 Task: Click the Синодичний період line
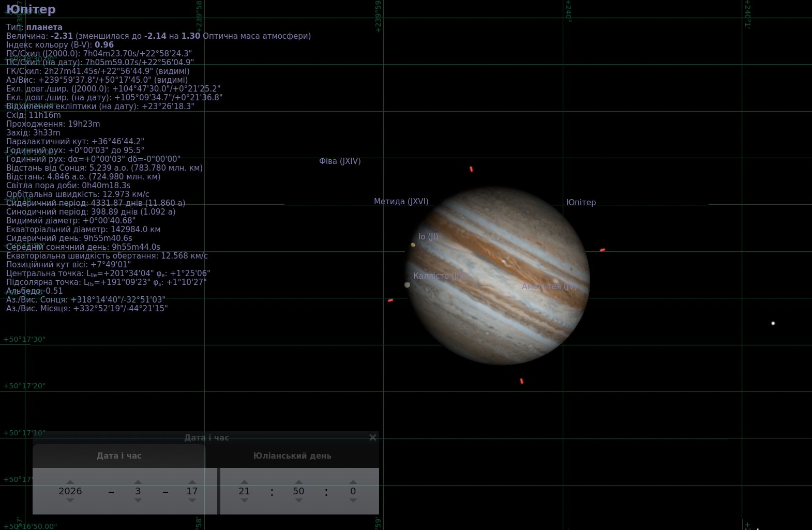tap(91, 211)
